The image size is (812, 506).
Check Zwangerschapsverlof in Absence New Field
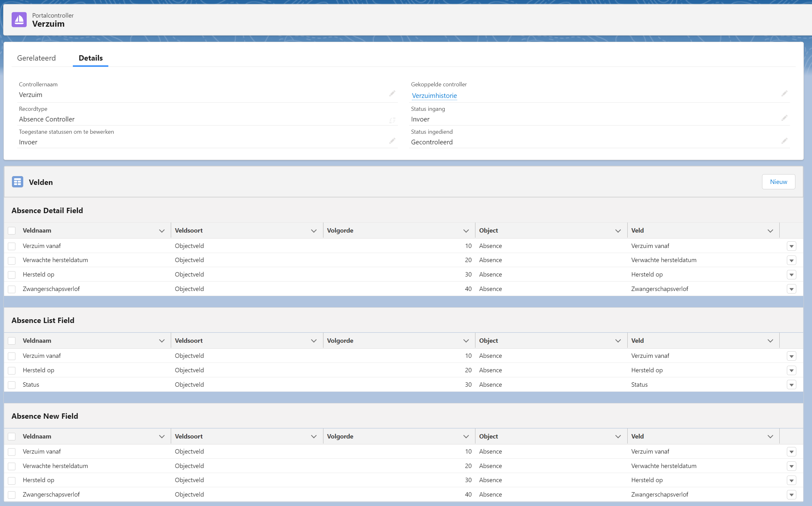coord(12,495)
